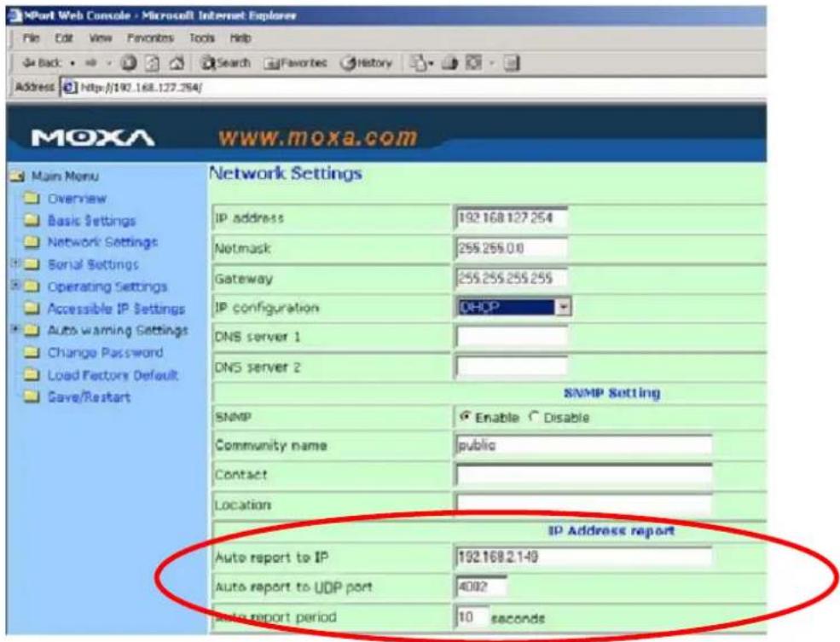Image resolution: width=840 pixels, height=642 pixels.
Task: Select the SNMP Enable radio button
Action: (x=465, y=417)
